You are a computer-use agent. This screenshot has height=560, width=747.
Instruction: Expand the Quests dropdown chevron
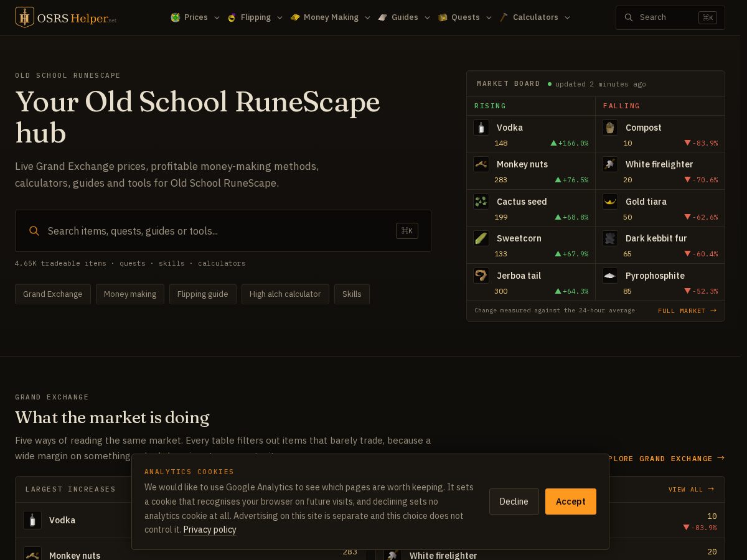489,17
